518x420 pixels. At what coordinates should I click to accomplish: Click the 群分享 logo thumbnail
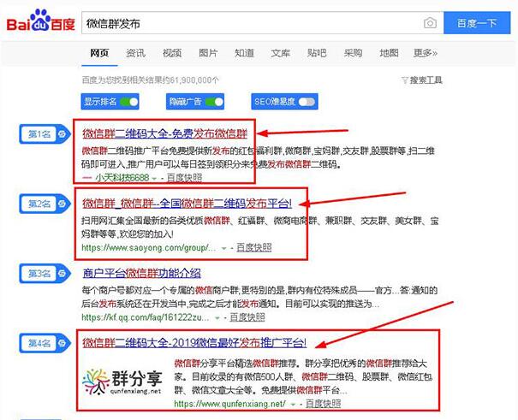pyautogui.click(x=121, y=377)
